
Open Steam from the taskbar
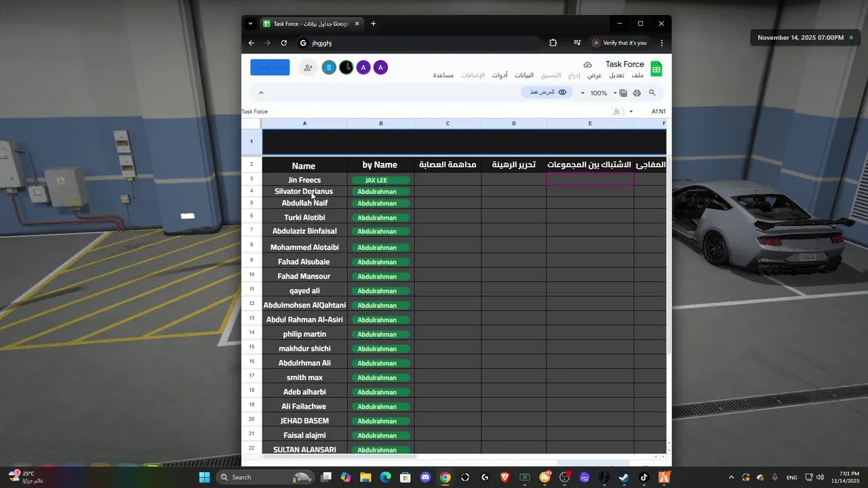(623, 477)
